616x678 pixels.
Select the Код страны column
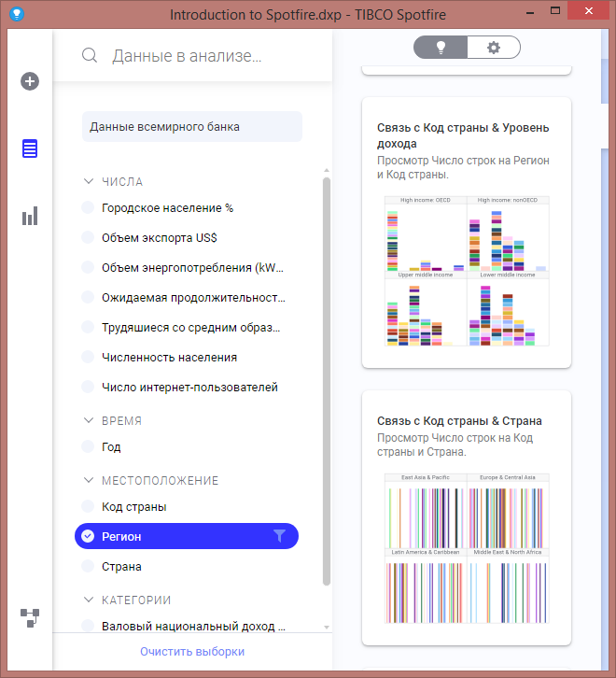point(187,506)
